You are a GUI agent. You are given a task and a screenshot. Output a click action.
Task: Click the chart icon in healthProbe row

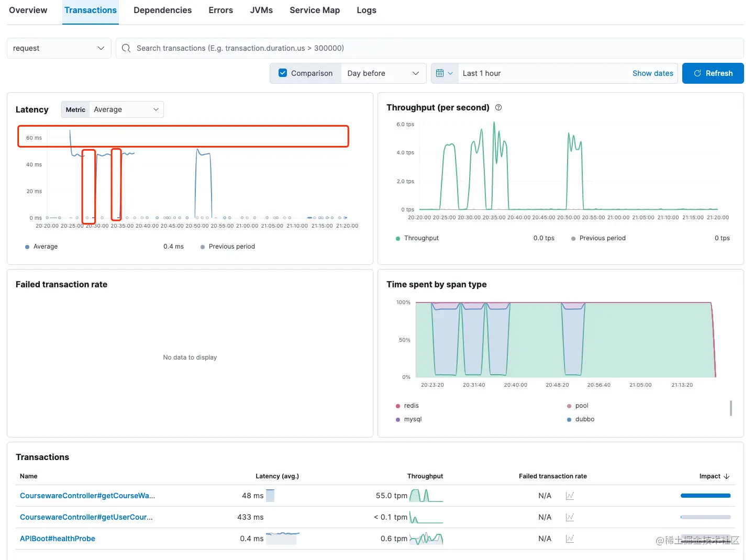click(x=570, y=539)
